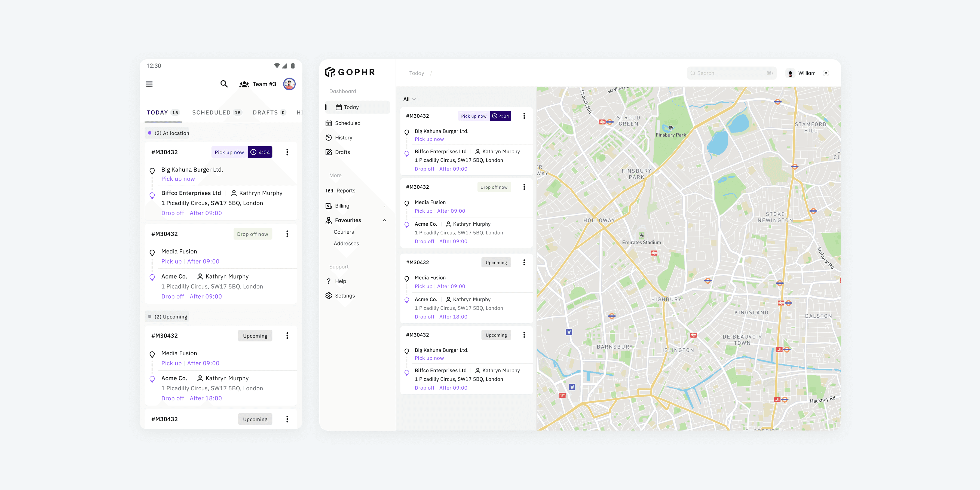Screen dimensions: 980x490
Task: Open William's account menu toggle
Action: pos(826,73)
